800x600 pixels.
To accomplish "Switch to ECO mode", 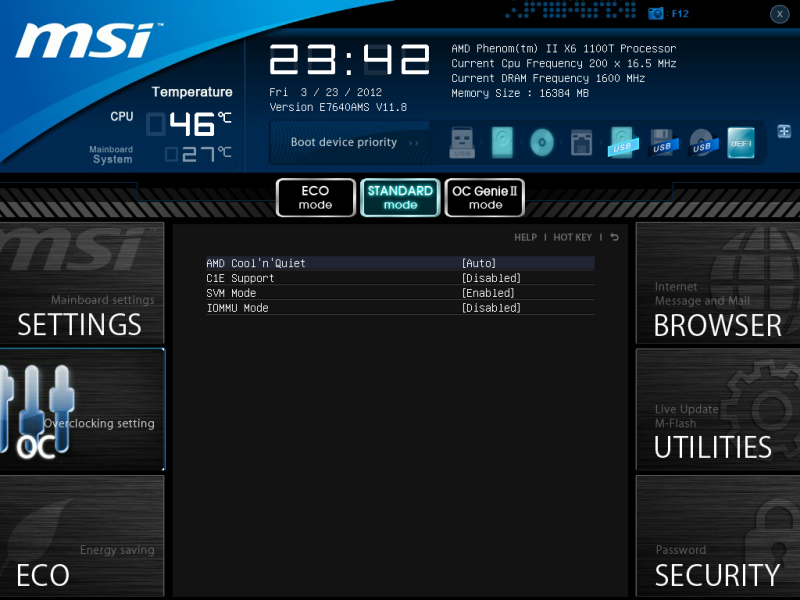I will point(315,197).
